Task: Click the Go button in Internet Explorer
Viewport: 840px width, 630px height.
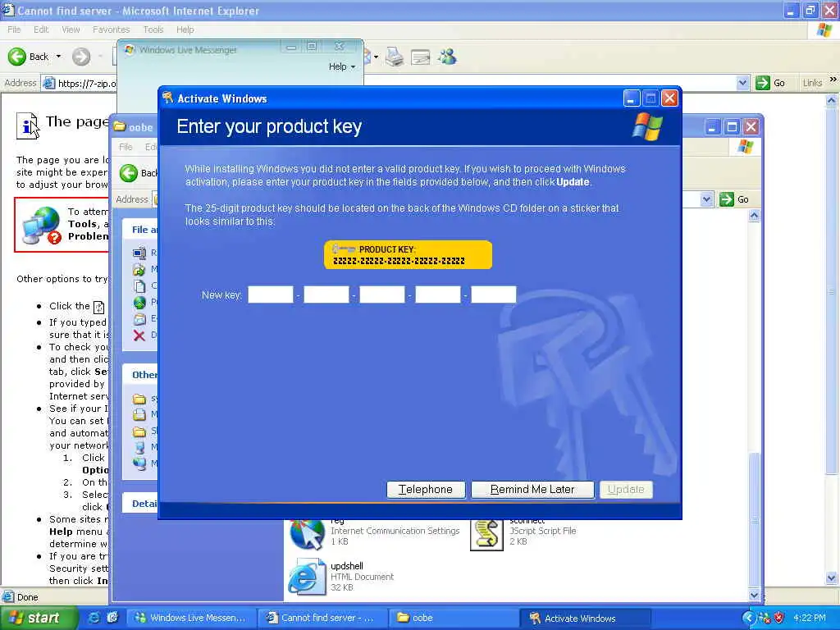Action: pos(770,83)
